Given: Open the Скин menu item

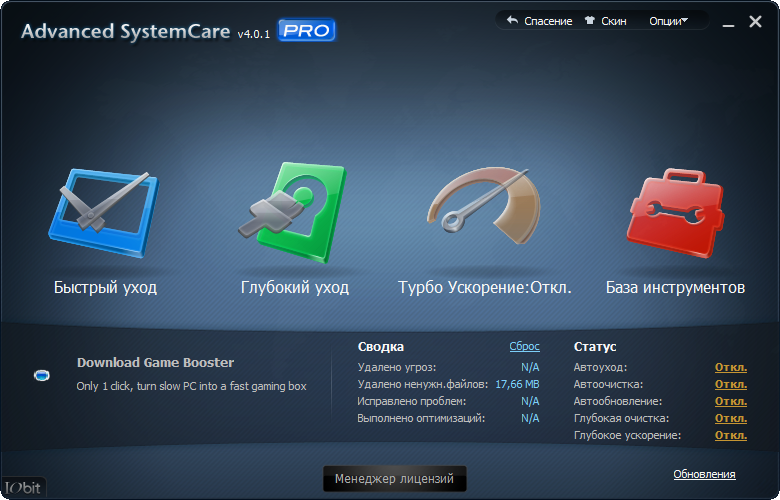Looking at the screenshot, I should point(613,21).
